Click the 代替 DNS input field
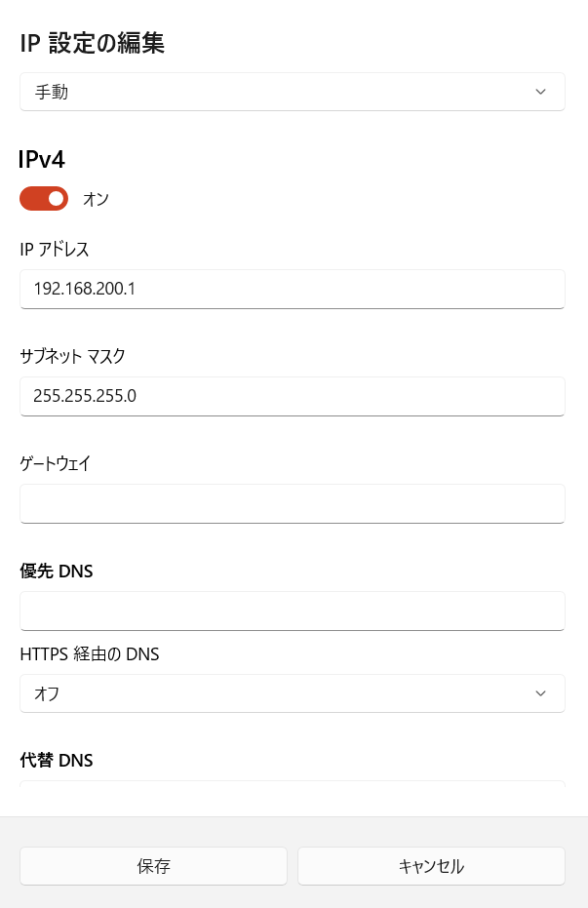588x908 pixels. click(293, 792)
